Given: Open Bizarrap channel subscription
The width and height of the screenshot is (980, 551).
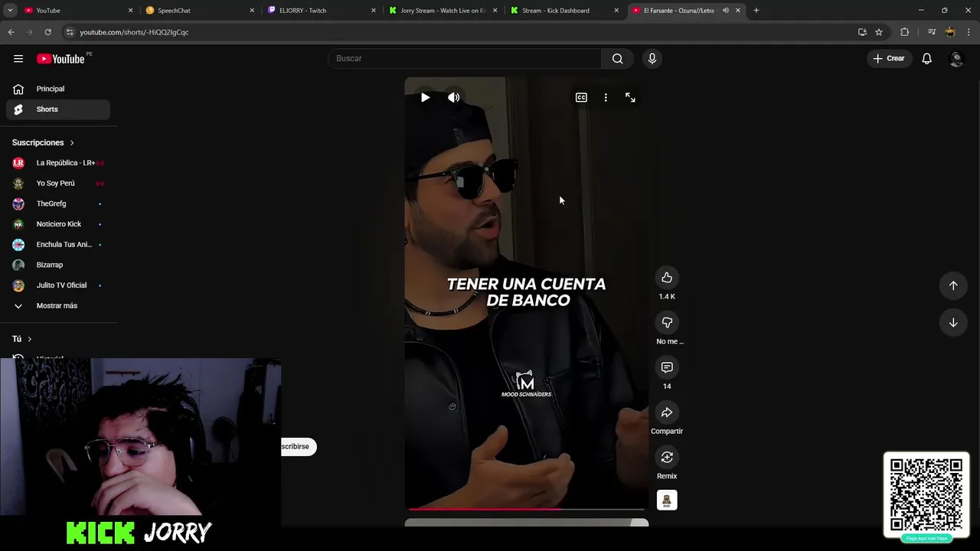Looking at the screenshot, I should coord(58,265).
